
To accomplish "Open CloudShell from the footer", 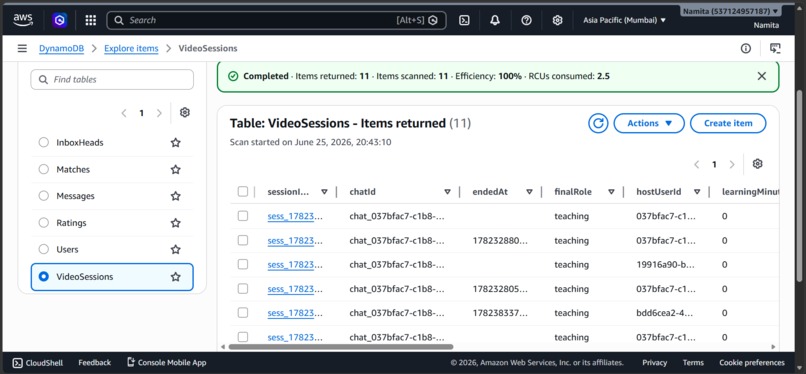I will click(x=38, y=363).
